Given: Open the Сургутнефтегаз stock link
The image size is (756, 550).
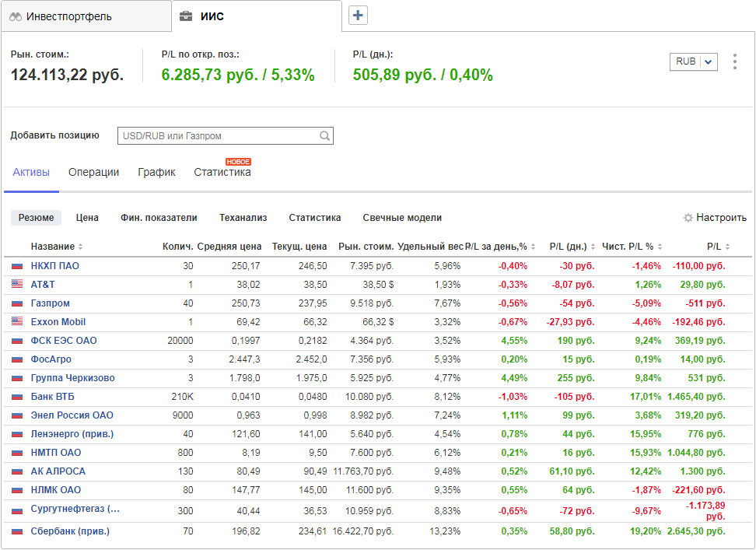Looking at the screenshot, I should pos(75,509).
